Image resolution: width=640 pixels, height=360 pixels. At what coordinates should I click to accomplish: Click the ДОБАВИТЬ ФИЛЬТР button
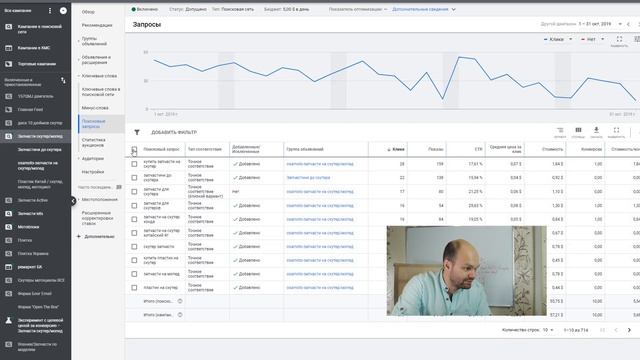click(174, 132)
